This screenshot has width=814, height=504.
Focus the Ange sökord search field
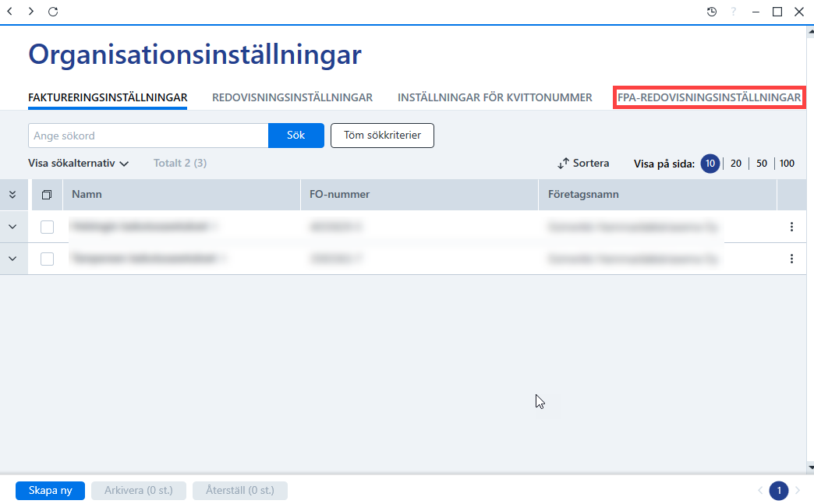[148, 136]
